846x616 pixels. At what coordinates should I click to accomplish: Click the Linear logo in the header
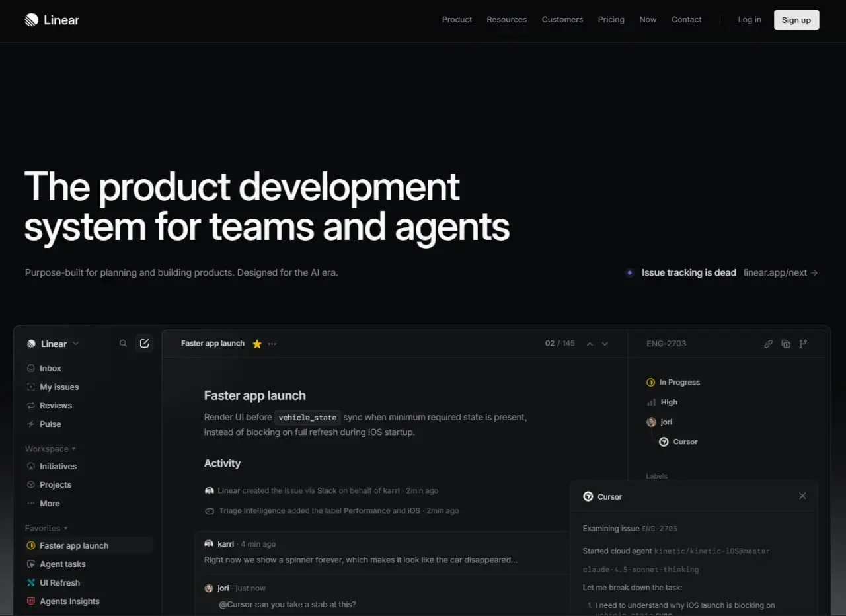tap(52, 20)
